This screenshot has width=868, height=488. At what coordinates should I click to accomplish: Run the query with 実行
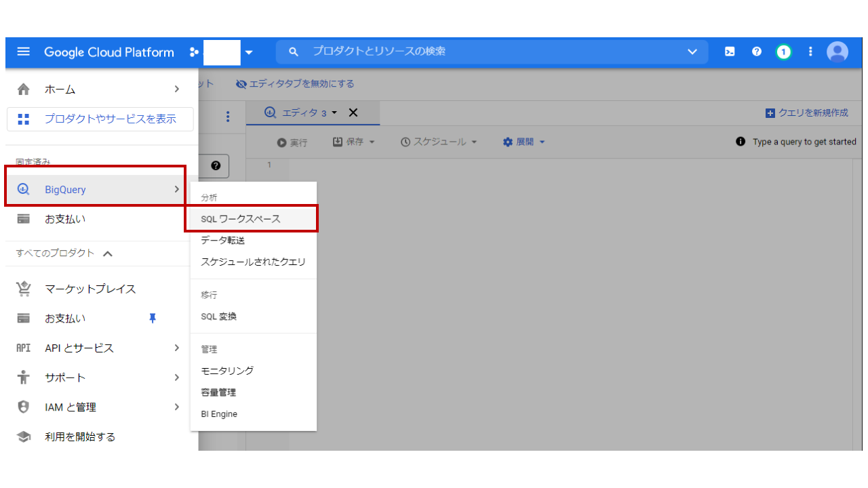[x=293, y=142]
